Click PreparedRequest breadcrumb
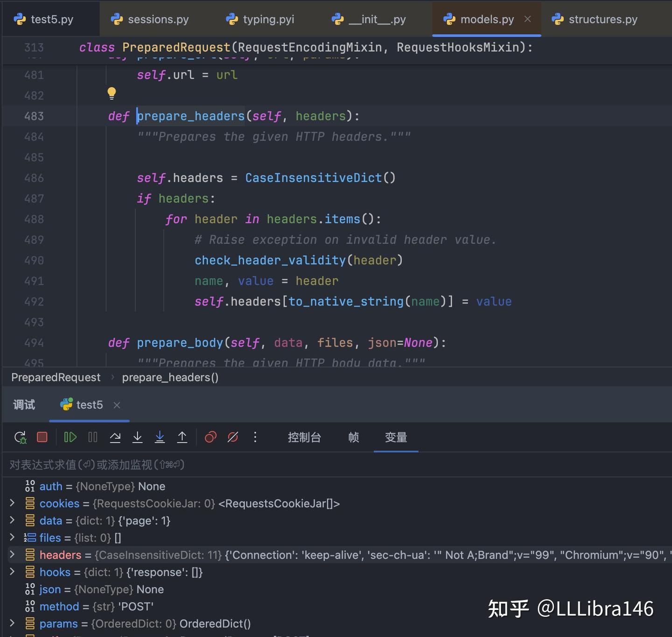672x637 pixels. click(56, 377)
